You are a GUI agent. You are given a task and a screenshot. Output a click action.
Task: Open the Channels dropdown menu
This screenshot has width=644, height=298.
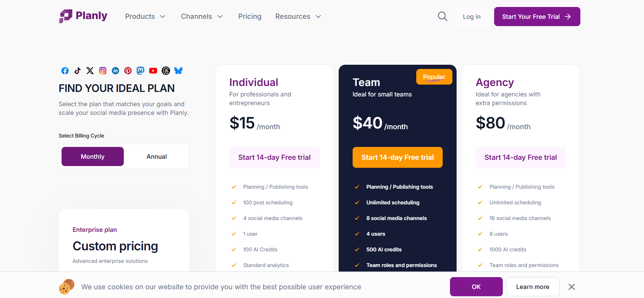202,16
